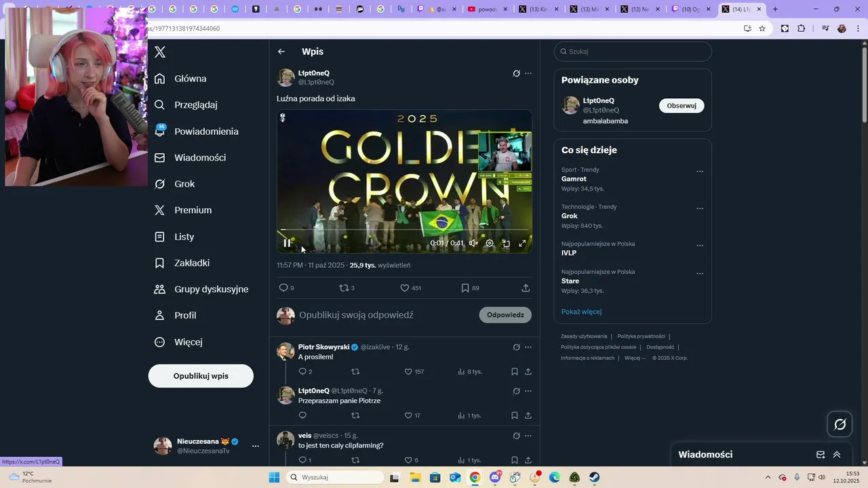
Task: Open Grok icon on veis reply
Action: click(x=516, y=436)
